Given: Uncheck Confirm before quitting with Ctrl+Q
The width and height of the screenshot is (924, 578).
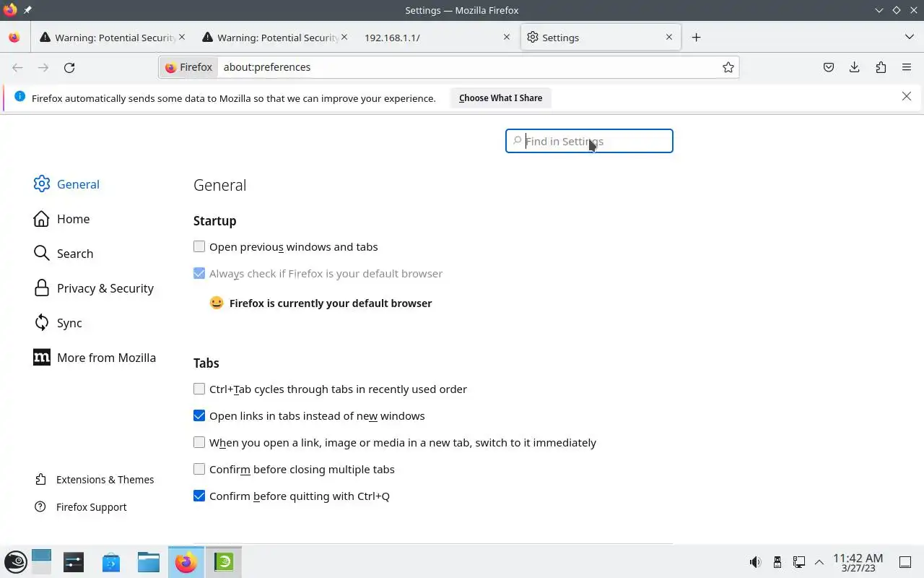Looking at the screenshot, I should [x=199, y=496].
